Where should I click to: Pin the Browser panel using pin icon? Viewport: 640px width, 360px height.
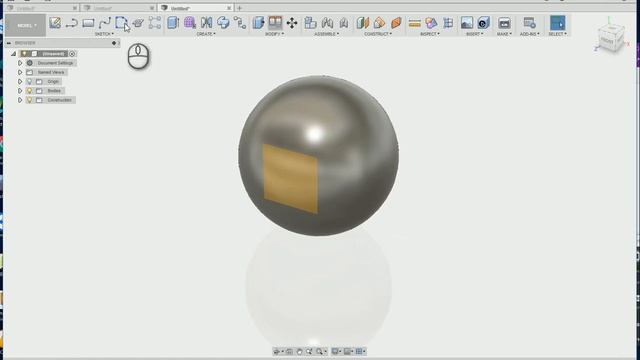[114, 43]
